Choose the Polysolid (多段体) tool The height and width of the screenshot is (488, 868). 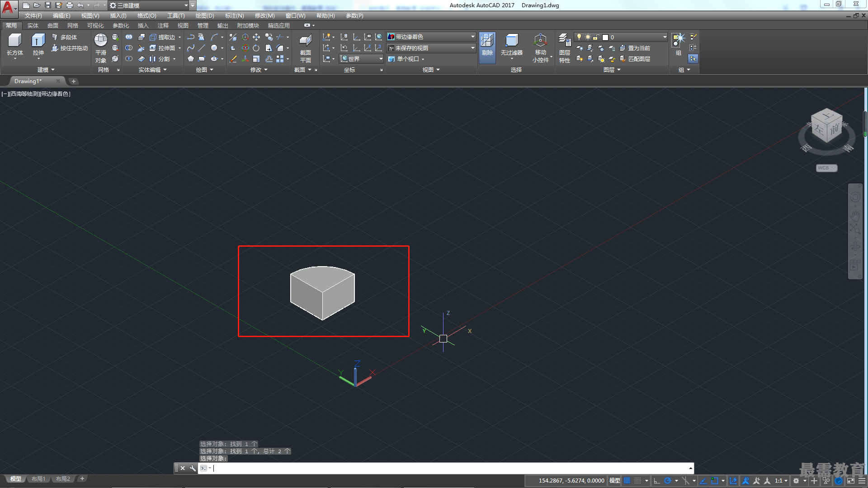[65, 37]
